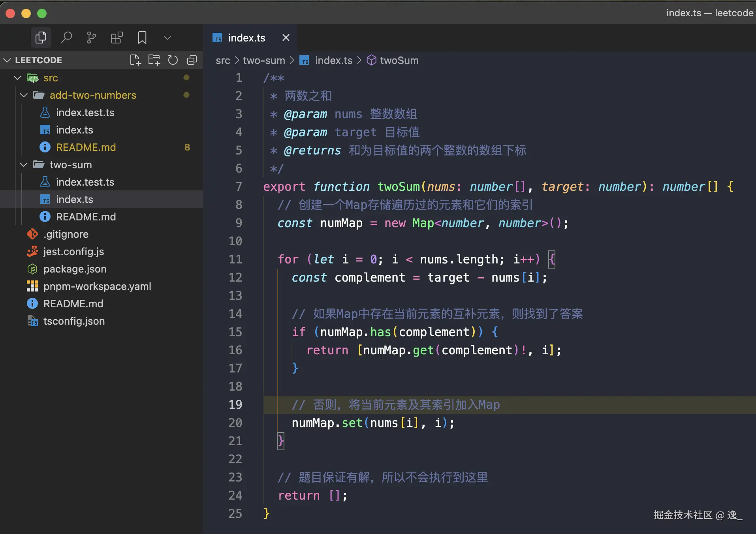Screen dimensions: 756x534
Task: Open the Extensions view icon
Action: click(117, 38)
